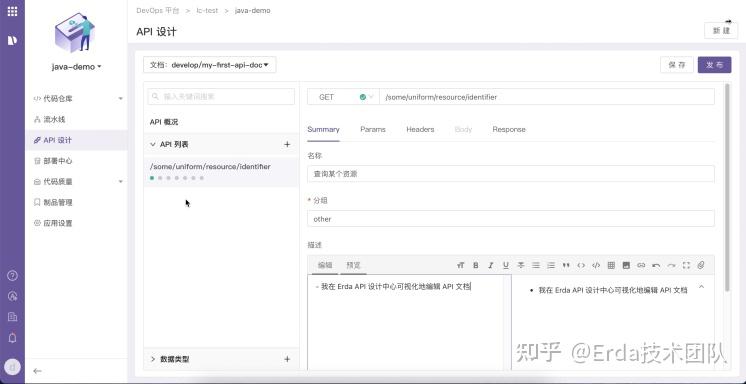Viewport: 746px width, 384px height.
Task: Open the help question-mark icon
Action: tap(12, 276)
